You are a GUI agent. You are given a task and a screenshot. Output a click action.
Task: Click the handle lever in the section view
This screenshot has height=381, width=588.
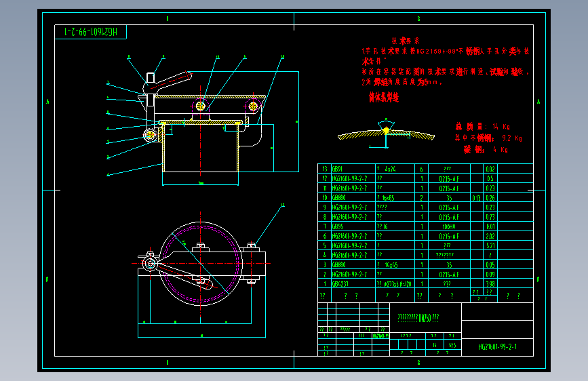pyautogui.click(x=172, y=79)
